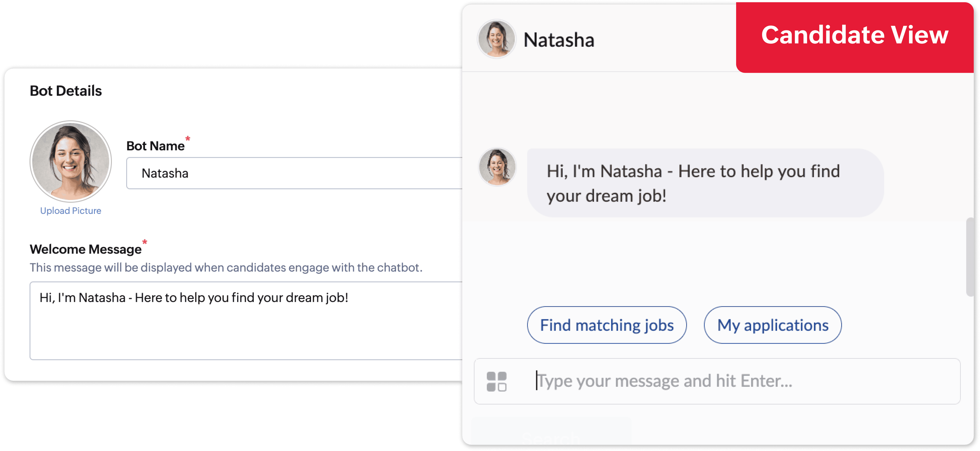This screenshot has height=451, width=980.
Task: Click the Welcome Message label
Action: pos(86,249)
